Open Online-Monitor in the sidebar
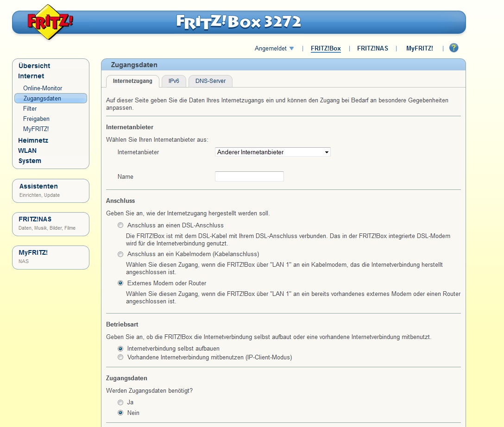This screenshot has height=427, width=504. [43, 88]
